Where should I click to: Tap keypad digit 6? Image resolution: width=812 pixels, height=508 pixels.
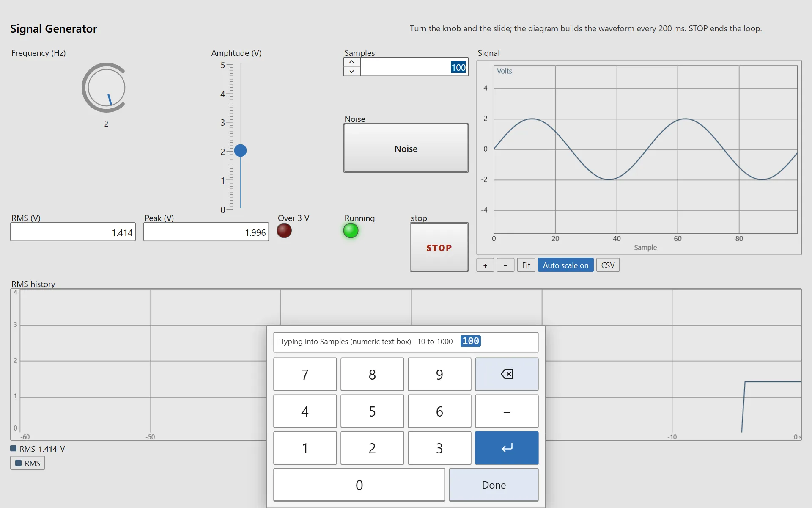(x=439, y=411)
